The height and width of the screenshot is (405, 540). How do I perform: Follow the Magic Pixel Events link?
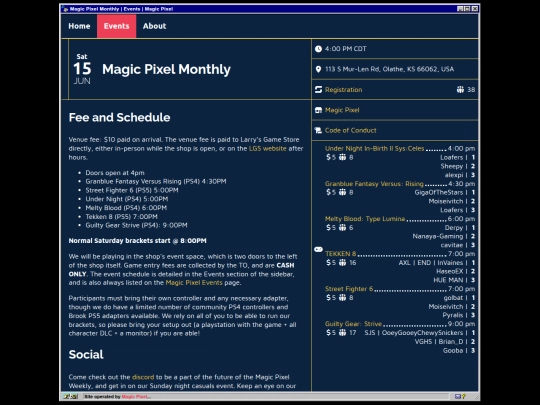194,283
